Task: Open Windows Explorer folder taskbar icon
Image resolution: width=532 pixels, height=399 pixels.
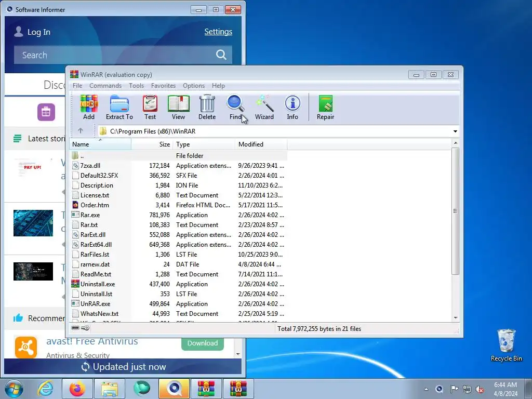Action: pos(109,389)
